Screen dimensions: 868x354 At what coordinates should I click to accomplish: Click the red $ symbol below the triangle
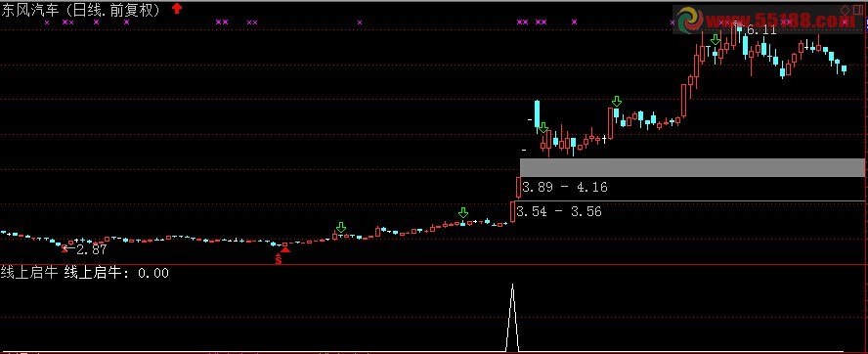[279, 259]
